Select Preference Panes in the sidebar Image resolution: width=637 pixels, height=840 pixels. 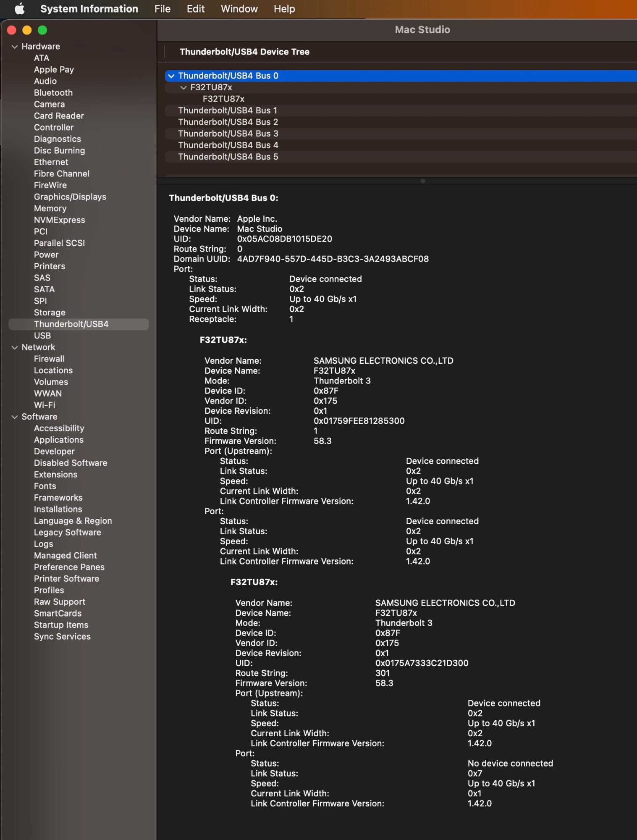point(69,567)
